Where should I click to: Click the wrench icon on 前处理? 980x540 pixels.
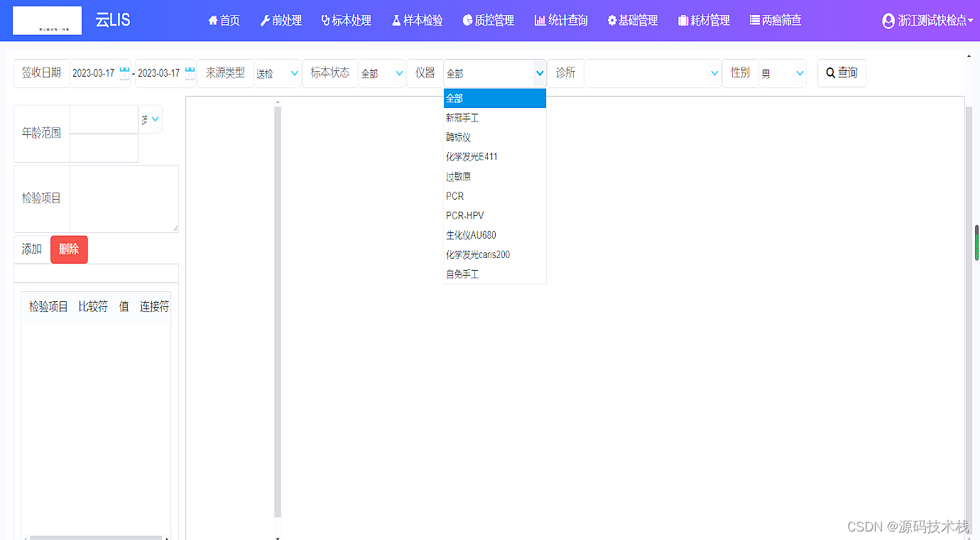coord(265,21)
